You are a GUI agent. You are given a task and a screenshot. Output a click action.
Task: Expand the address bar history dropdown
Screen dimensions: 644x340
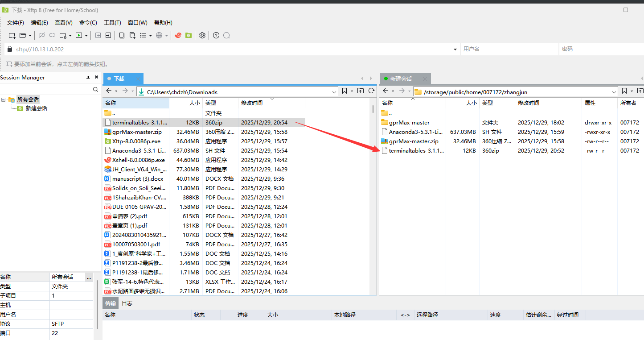tap(455, 50)
